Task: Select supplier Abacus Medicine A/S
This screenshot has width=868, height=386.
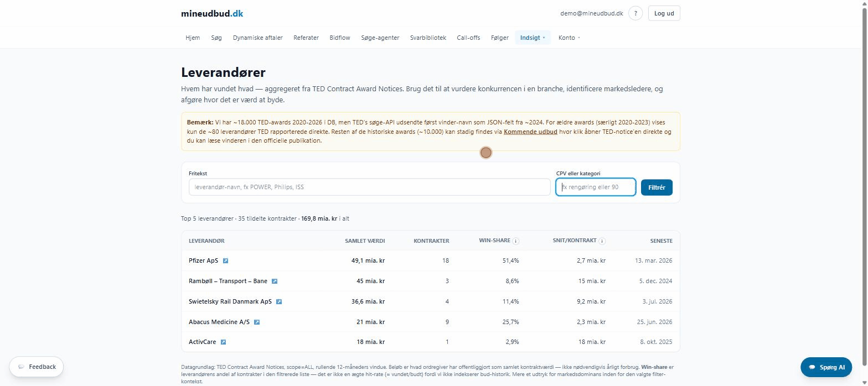Action: click(219, 322)
